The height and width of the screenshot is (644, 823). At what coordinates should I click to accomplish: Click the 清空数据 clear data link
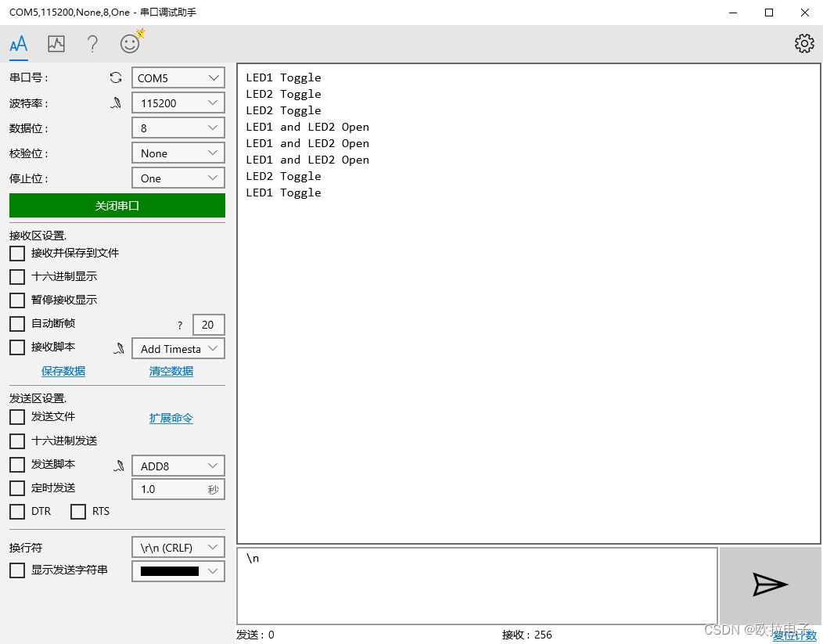(x=171, y=370)
